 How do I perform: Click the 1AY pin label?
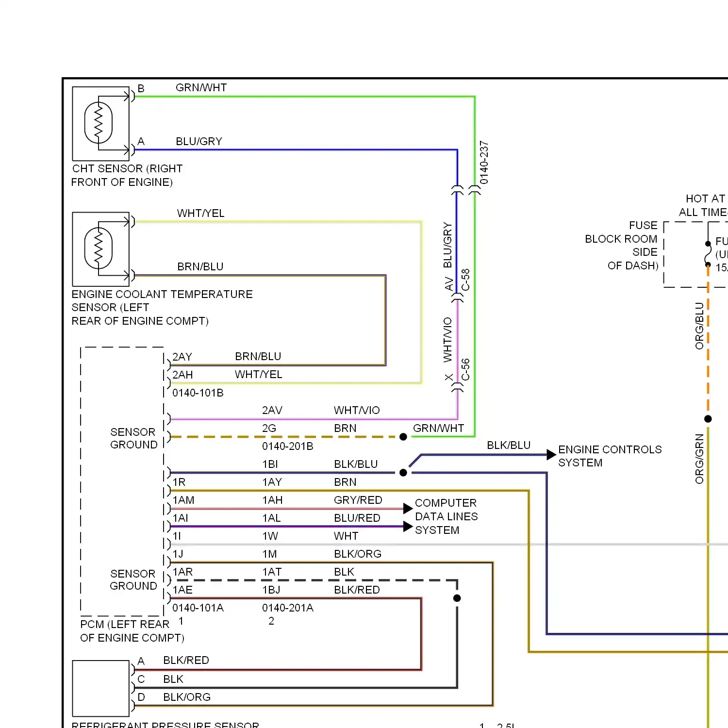pos(272,482)
